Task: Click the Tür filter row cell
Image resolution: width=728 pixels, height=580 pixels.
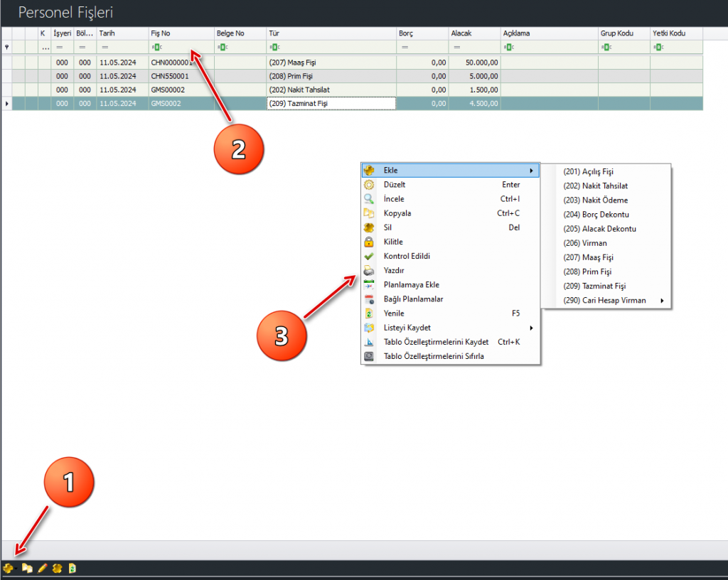Action: coord(332,47)
